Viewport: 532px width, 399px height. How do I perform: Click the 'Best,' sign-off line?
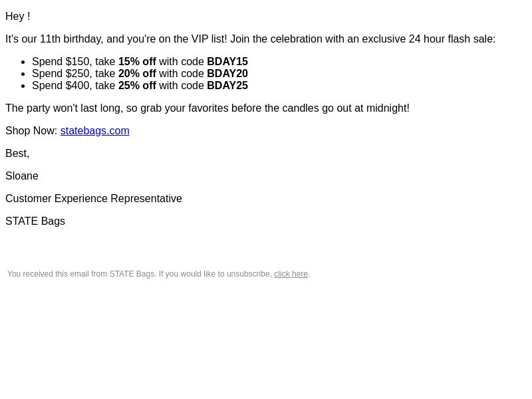pos(17,154)
